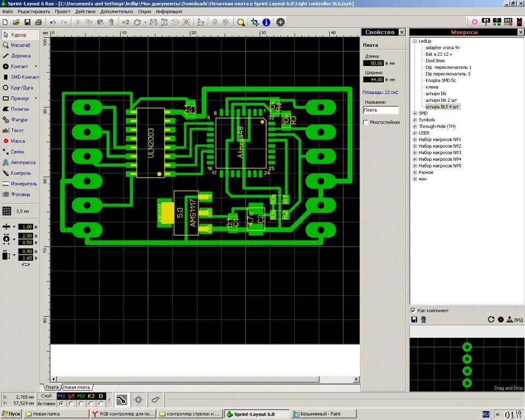The height and width of the screenshot is (420, 525).
Task: Select the Измеритель measure tool
Action: [x=20, y=184]
